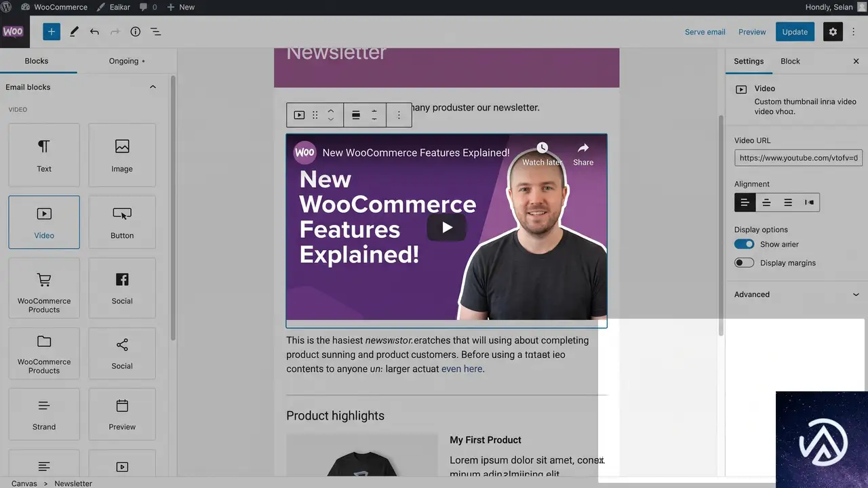The width and height of the screenshot is (868, 488).
Task: Click the Video block type icon in block toolbar
Action: pos(299,115)
